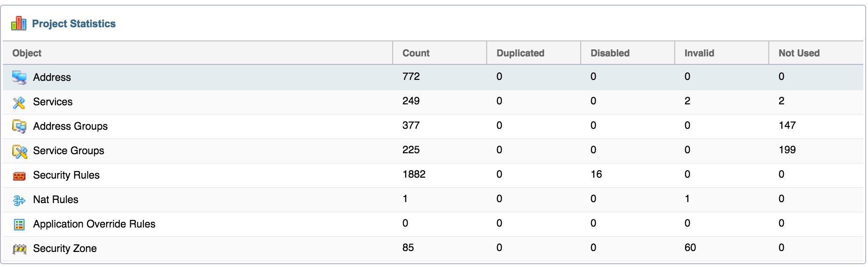The image size is (868, 267).
Task: Sort table by Duplicated column header
Action: click(x=520, y=53)
